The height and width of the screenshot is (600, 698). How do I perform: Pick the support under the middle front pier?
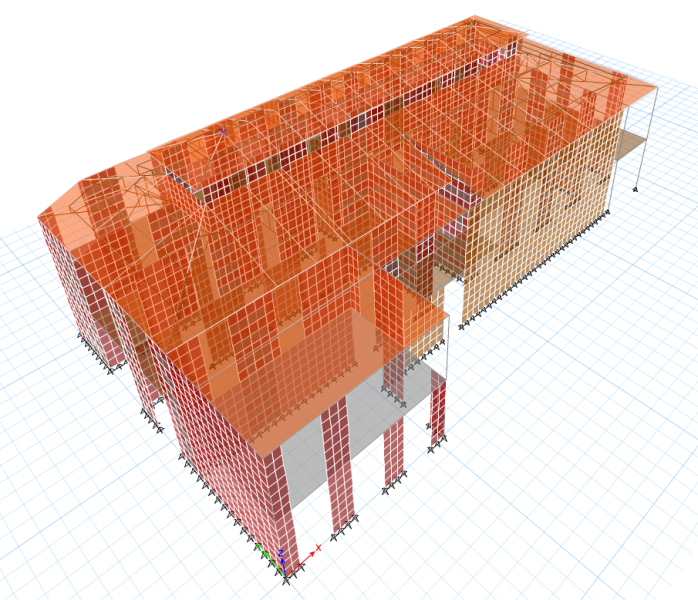[344, 529]
